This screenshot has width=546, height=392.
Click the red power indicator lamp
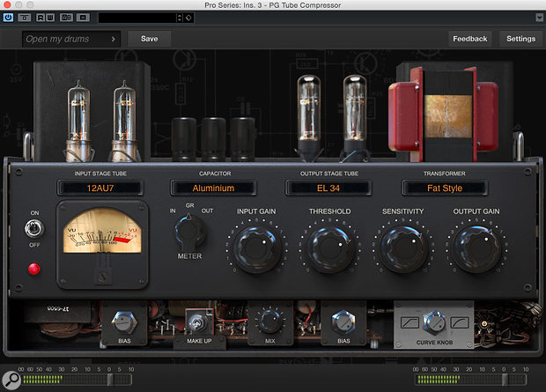[33, 269]
